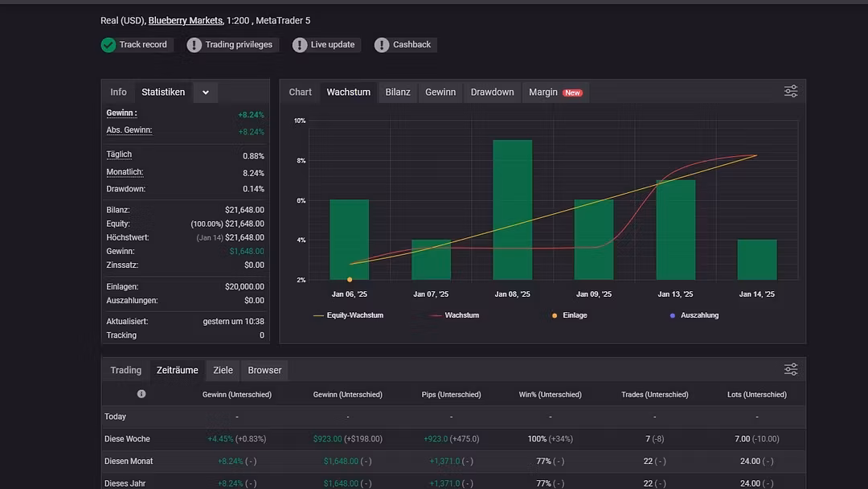Click the Live update exclamation icon

coord(300,45)
